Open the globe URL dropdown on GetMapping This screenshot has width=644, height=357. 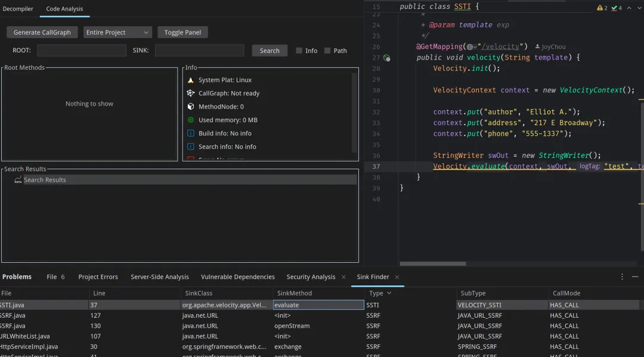472,47
